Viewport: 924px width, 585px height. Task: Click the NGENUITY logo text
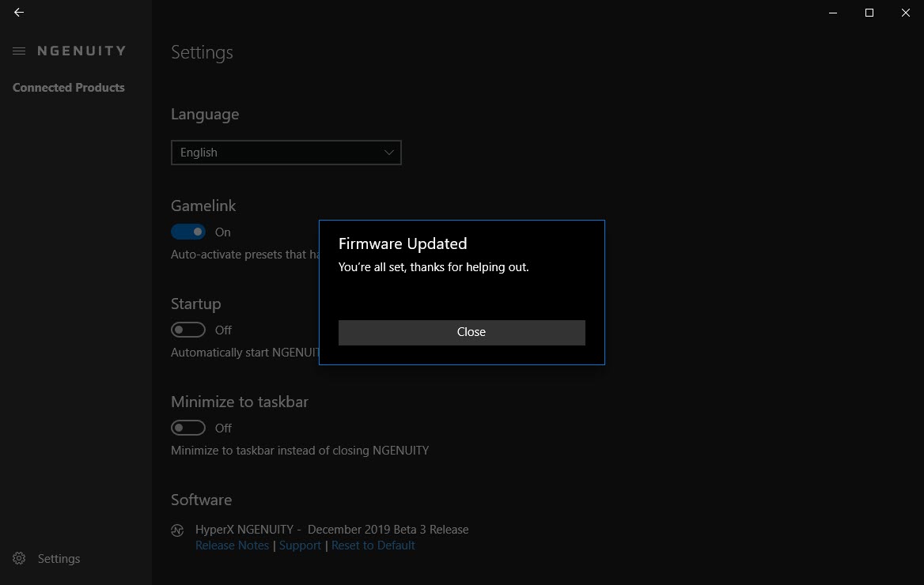point(82,51)
